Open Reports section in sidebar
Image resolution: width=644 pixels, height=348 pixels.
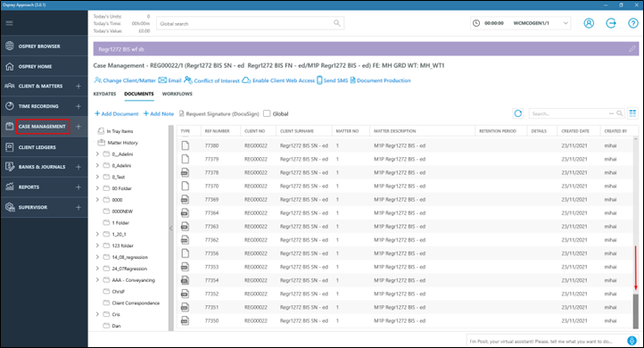29,187
